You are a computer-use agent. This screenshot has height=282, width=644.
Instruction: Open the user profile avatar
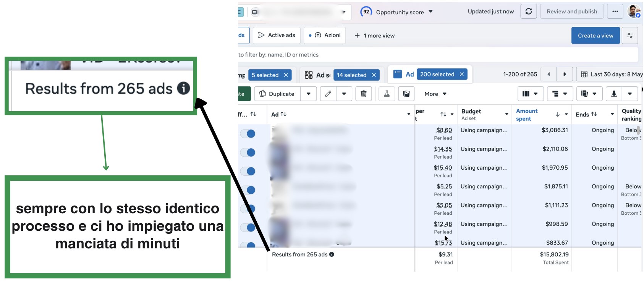pyautogui.click(x=634, y=11)
